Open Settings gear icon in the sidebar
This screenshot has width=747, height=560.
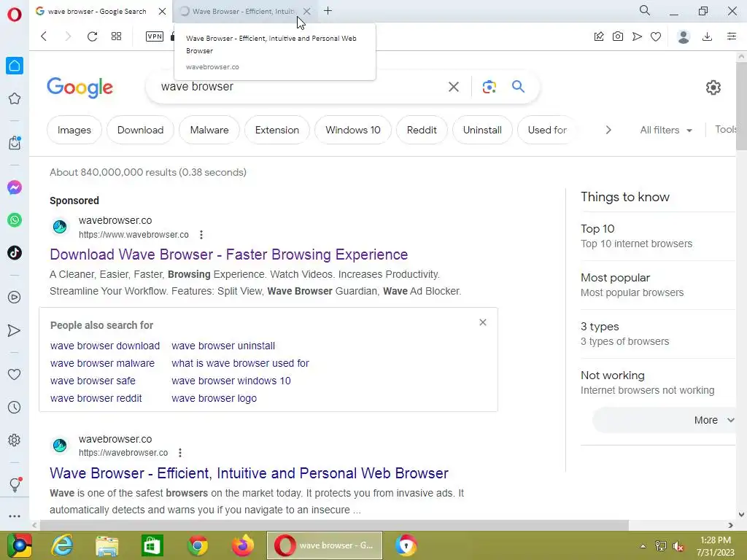pyautogui.click(x=15, y=440)
